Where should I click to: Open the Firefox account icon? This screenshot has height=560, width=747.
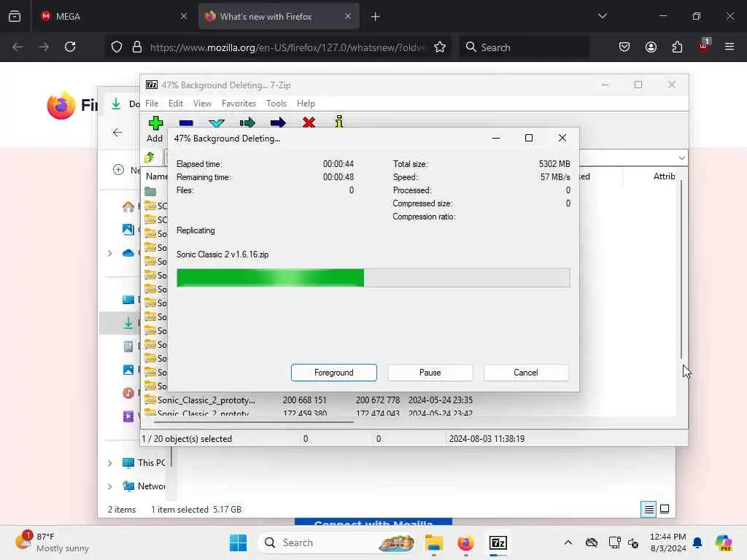click(651, 47)
